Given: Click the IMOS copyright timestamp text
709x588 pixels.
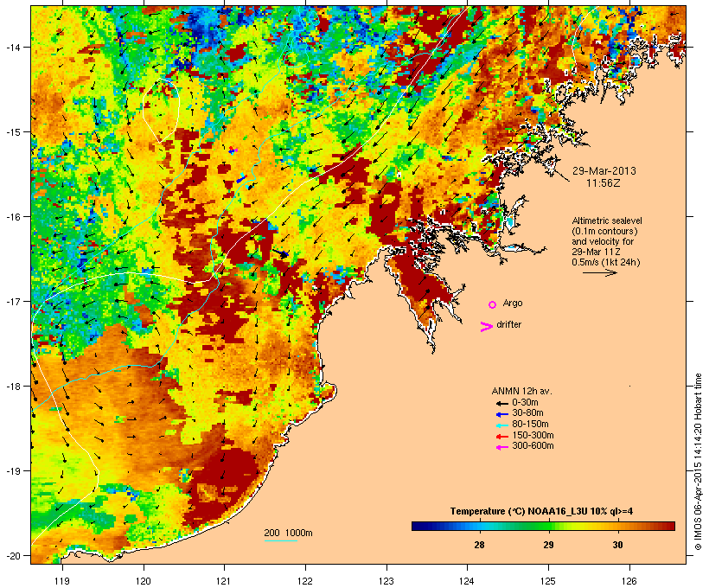Looking at the screenshot, I should pos(698,462).
